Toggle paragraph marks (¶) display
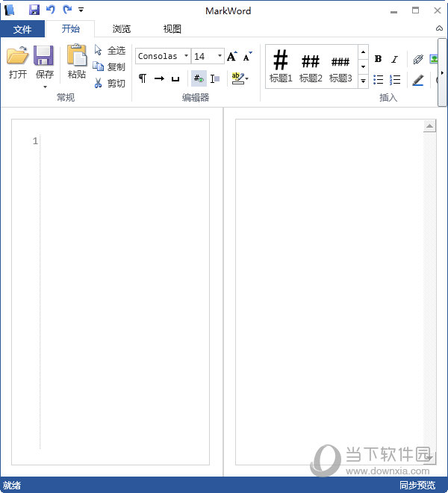448x493 pixels. click(x=143, y=78)
